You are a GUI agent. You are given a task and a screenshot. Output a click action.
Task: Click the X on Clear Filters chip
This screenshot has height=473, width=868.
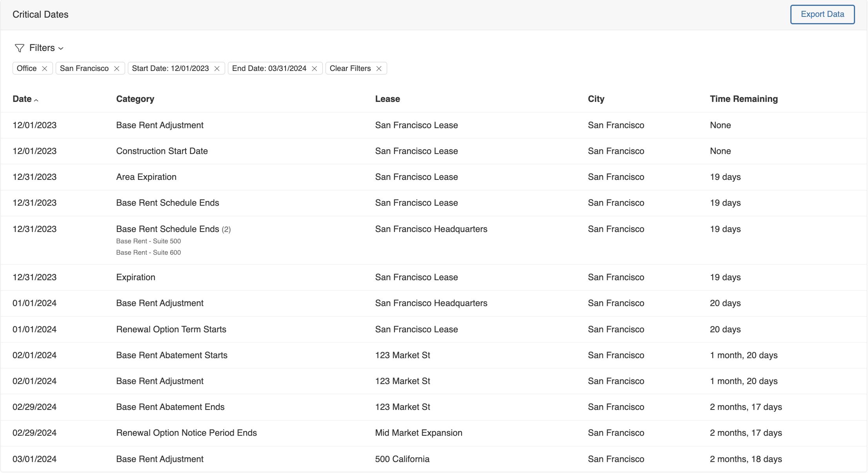pos(378,68)
